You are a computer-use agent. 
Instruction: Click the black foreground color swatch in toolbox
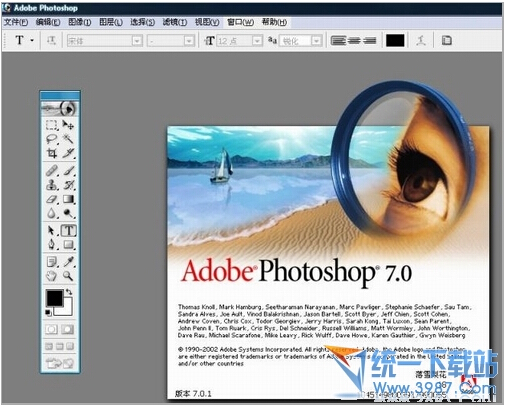[54, 298]
